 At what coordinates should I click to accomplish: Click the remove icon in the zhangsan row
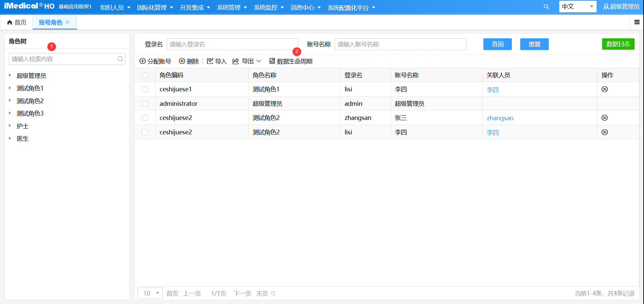click(x=604, y=118)
